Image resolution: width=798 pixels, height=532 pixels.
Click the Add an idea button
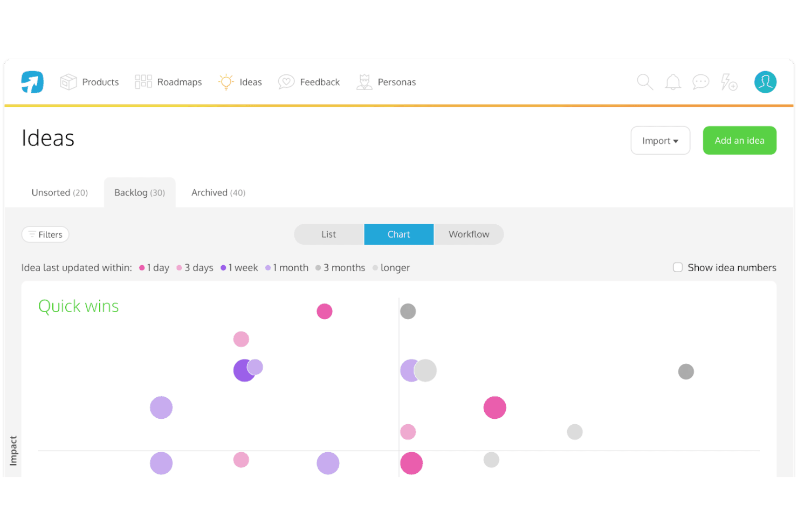coord(740,141)
